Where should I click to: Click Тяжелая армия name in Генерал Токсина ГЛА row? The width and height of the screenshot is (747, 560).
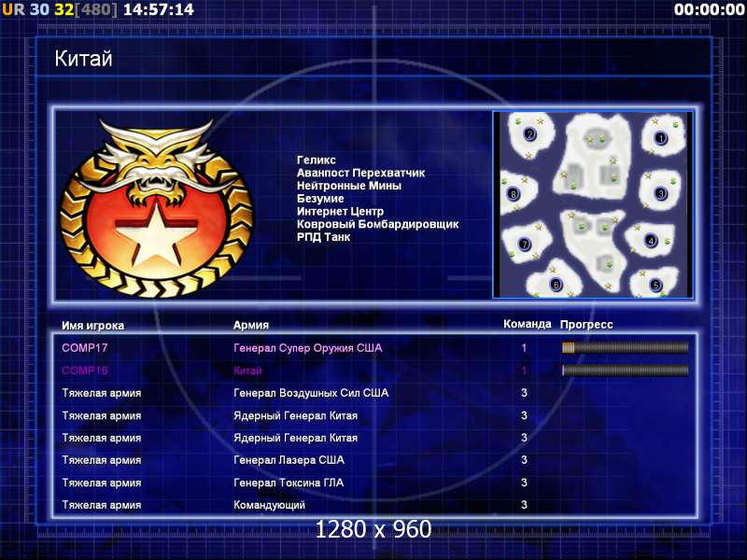[102, 483]
